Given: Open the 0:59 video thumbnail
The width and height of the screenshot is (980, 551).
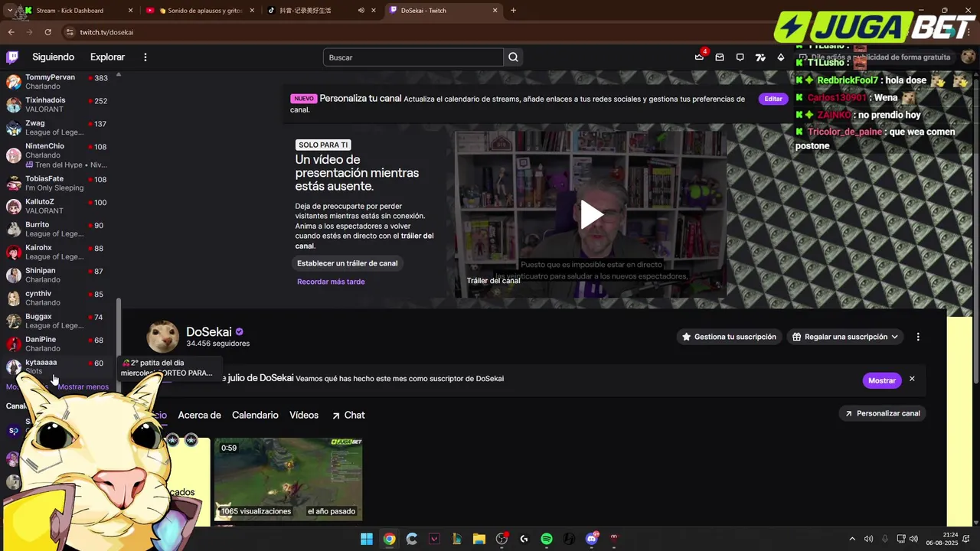Looking at the screenshot, I should pyautogui.click(x=288, y=479).
